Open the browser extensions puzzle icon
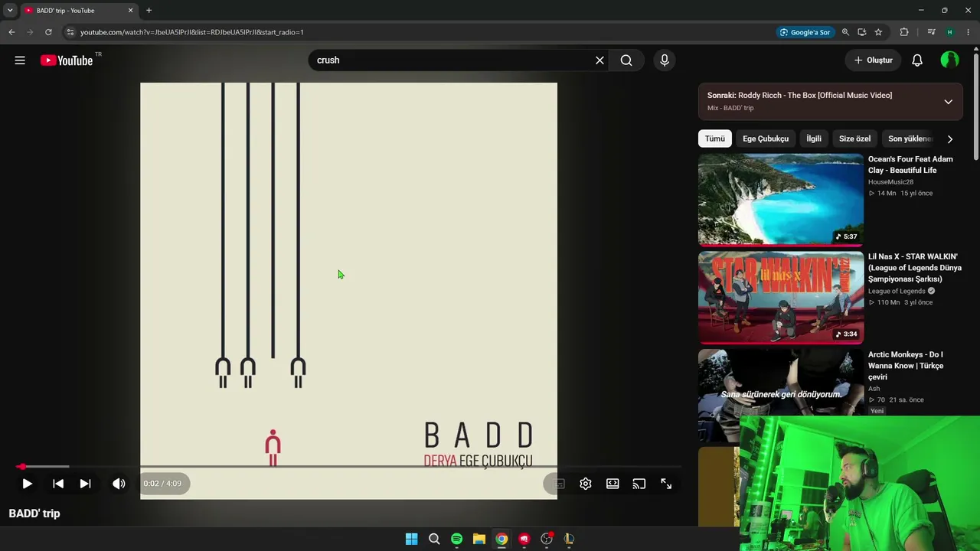 [904, 32]
